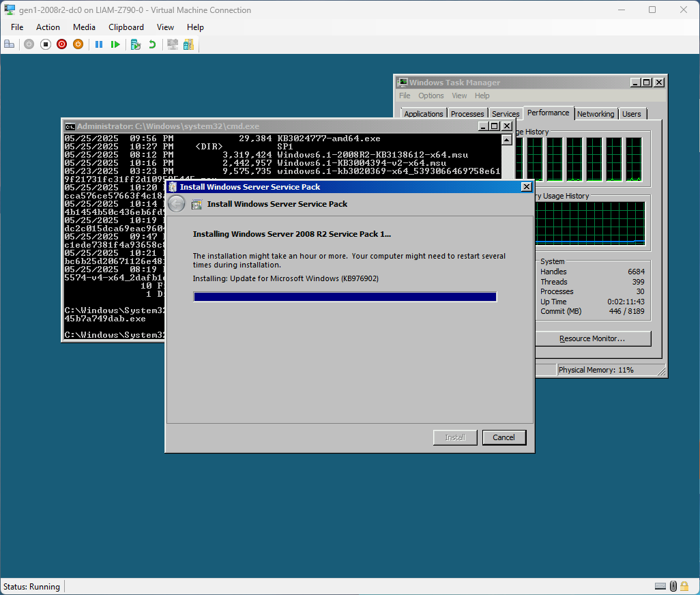Open Task Manager's Help menu
This screenshot has height=595, width=700.
482,96
